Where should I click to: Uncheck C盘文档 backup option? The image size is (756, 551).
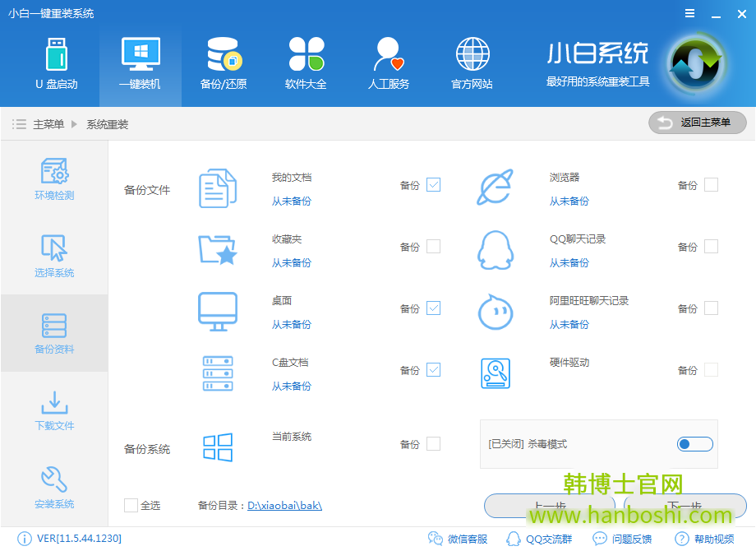(433, 369)
